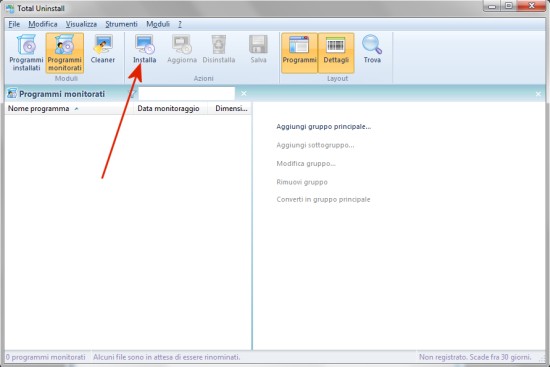This screenshot has width=550, height=367.
Task: Click the search filter input field
Action: (187, 94)
